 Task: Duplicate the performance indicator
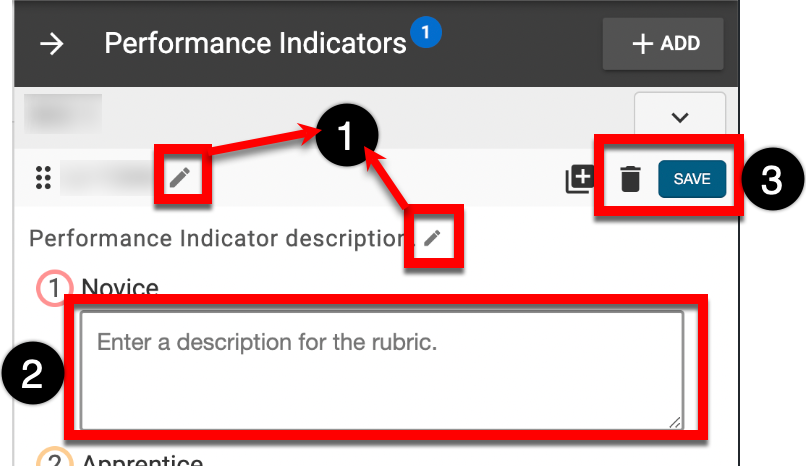click(579, 179)
